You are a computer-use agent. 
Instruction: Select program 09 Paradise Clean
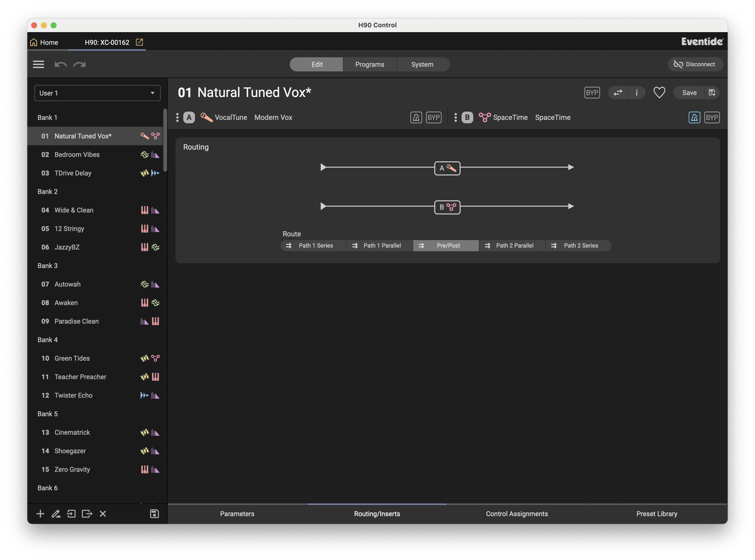pyautogui.click(x=95, y=321)
